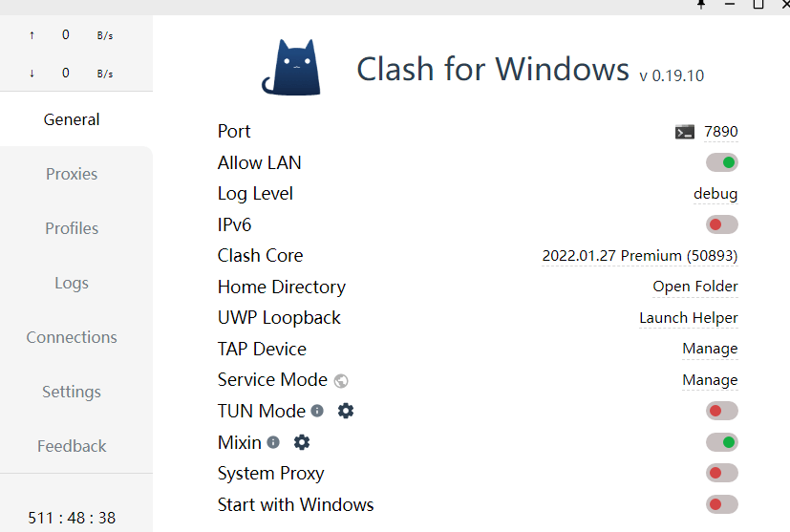This screenshot has width=790, height=532.
Task: Change the Log Level debug value
Action: [x=715, y=194]
